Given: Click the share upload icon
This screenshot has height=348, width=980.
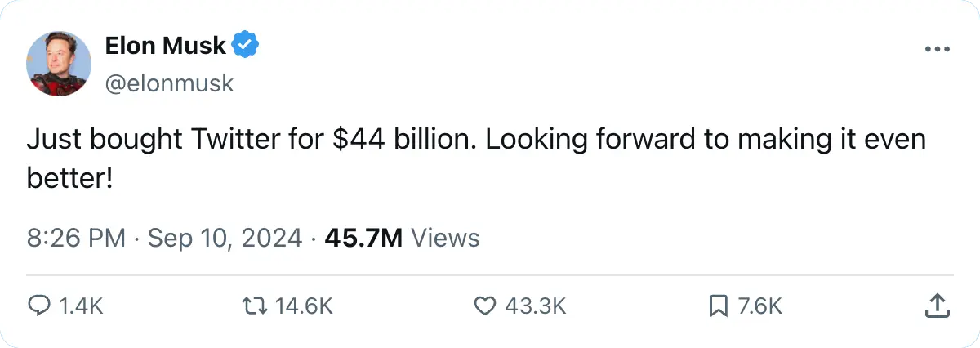Looking at the screenshot, I should tap(936, 306).
